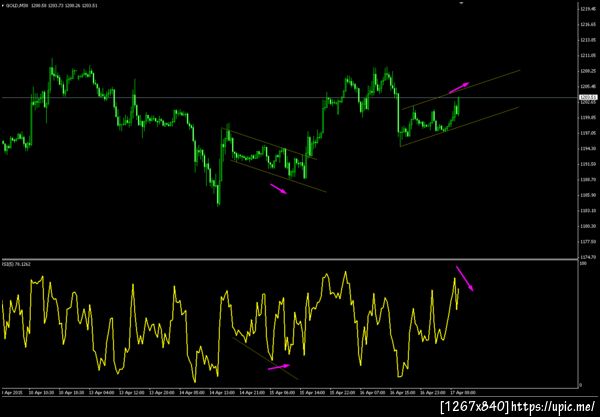The image size is (600, 417).
Task: Click the RSI indicator label in the subwindow
Action: pos(16,264)
